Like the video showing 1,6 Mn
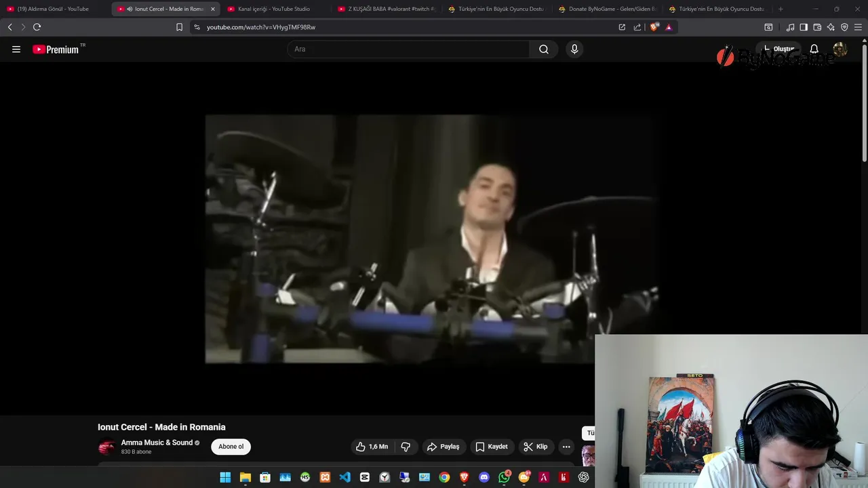 click(372, 447)
